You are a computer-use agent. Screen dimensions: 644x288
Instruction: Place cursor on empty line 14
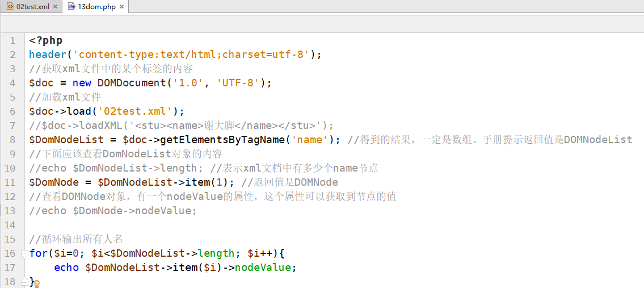[x=170, y=225]
